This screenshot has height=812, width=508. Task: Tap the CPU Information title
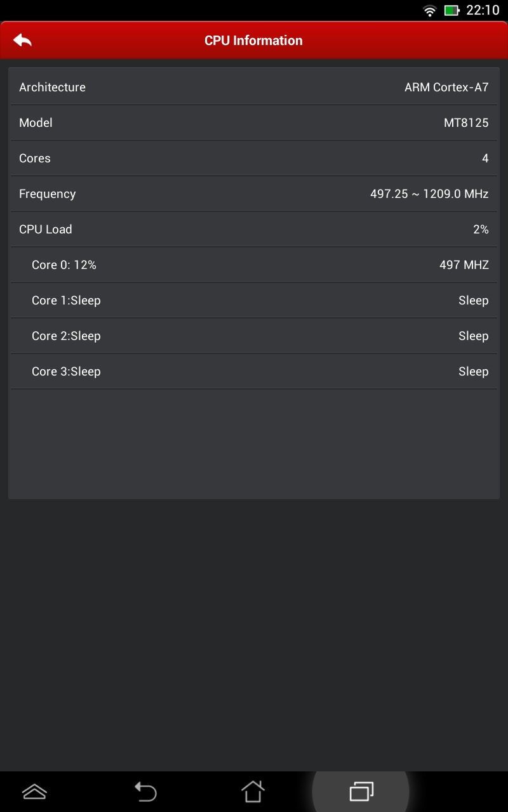[253, 41]
